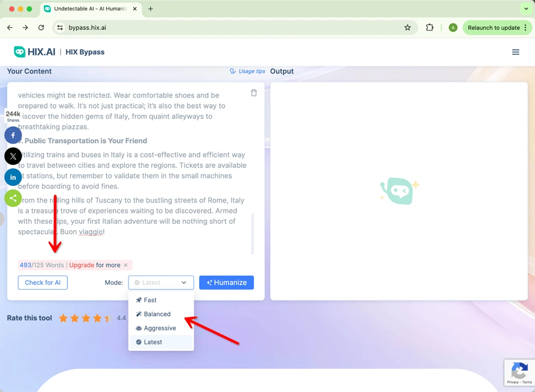Viewport: 535px width, 392px height.
Task: Click the "Public Transportation is Your Friend" heading
Action: 86,141
